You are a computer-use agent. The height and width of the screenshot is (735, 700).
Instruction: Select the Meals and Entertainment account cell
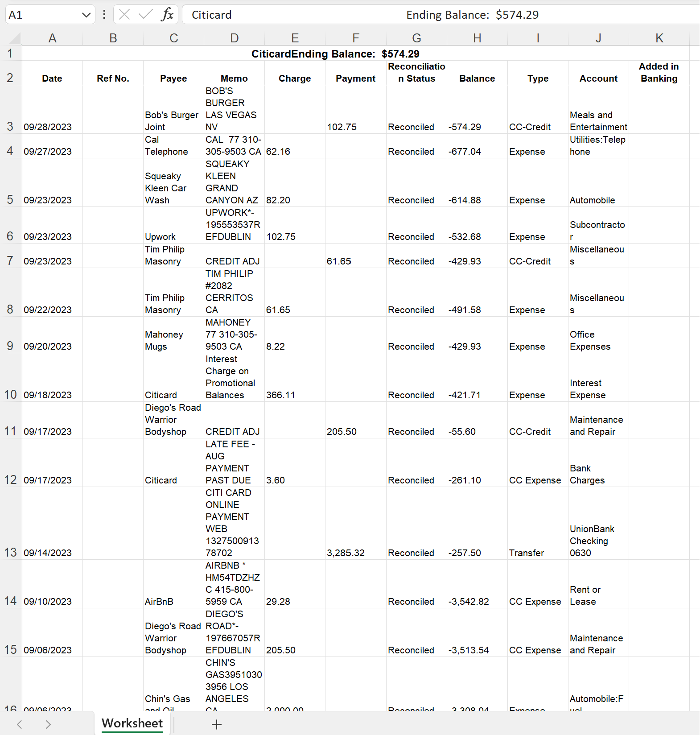[x=598, y=109]
